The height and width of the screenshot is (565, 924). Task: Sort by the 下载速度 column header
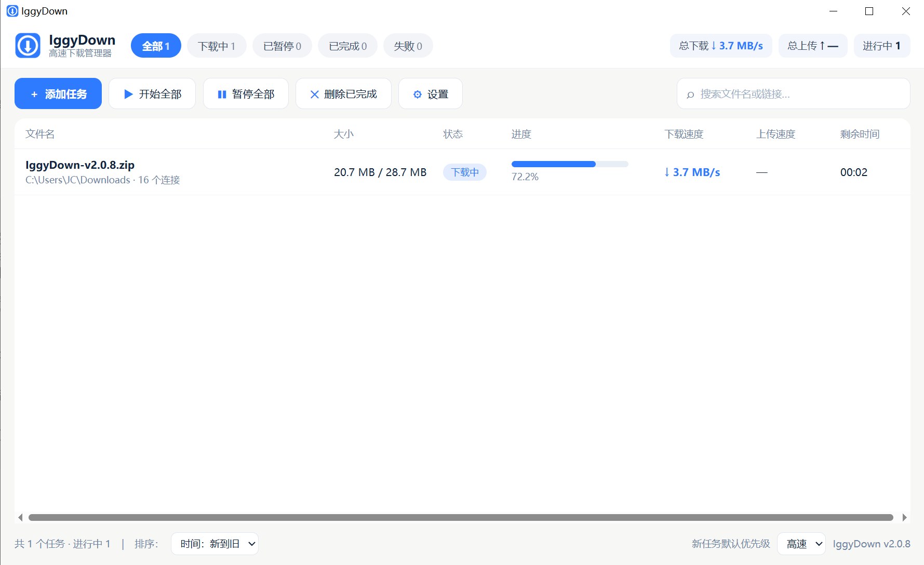684,134
